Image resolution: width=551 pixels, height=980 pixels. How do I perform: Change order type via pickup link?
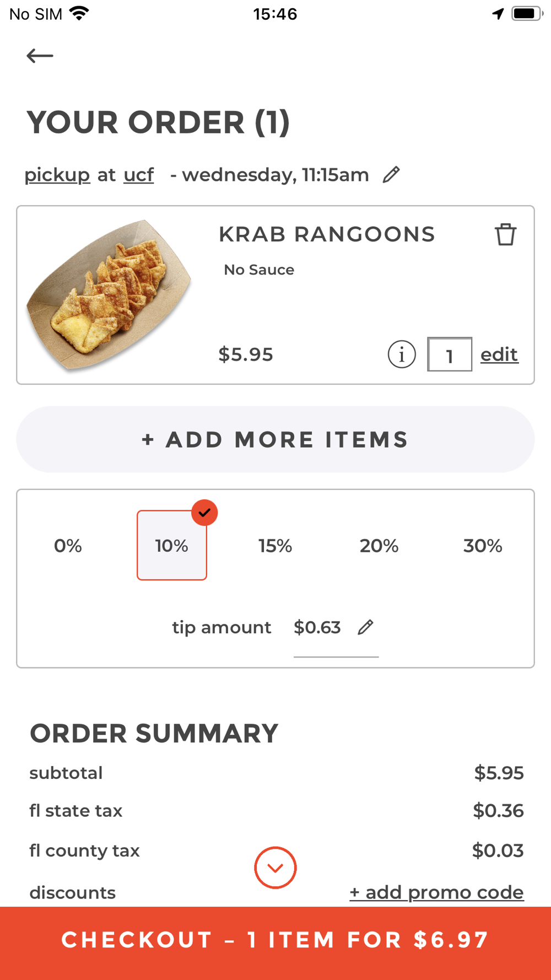(57, 175)
